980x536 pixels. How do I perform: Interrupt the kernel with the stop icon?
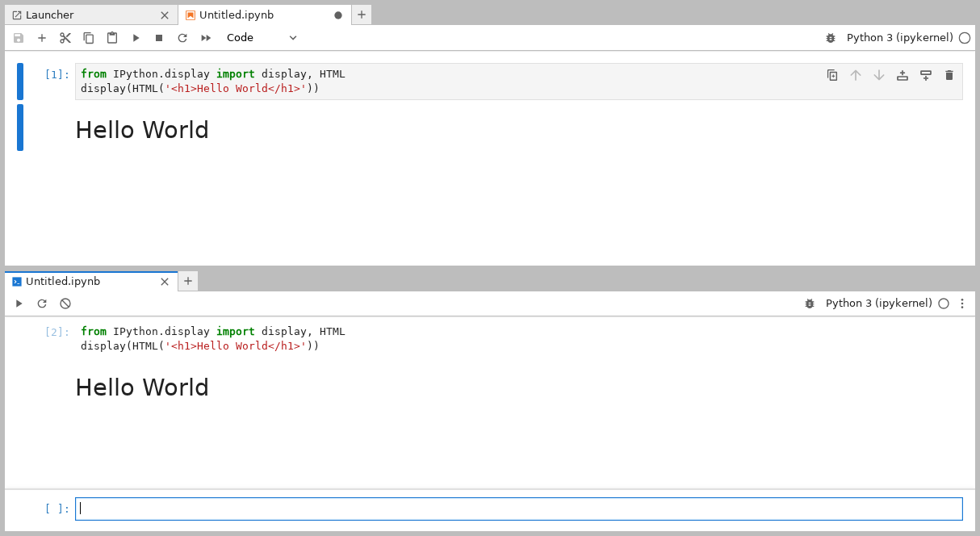159,38
